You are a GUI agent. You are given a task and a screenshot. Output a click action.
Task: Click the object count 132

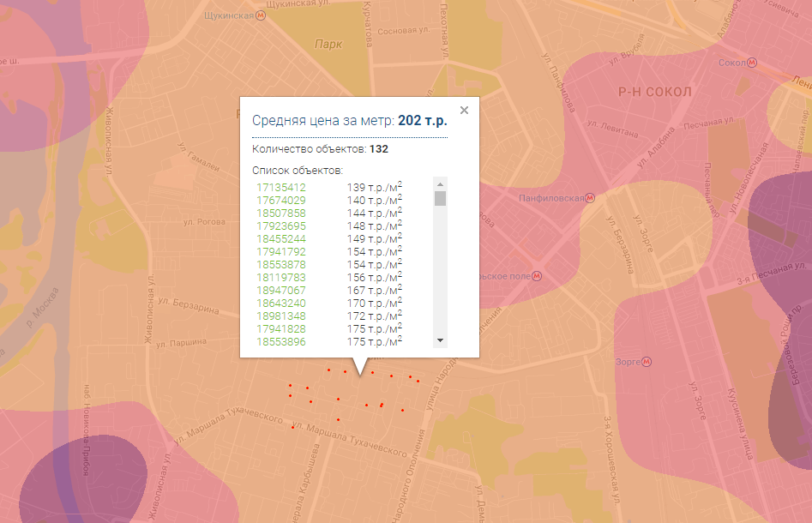[x=378, y=149]
